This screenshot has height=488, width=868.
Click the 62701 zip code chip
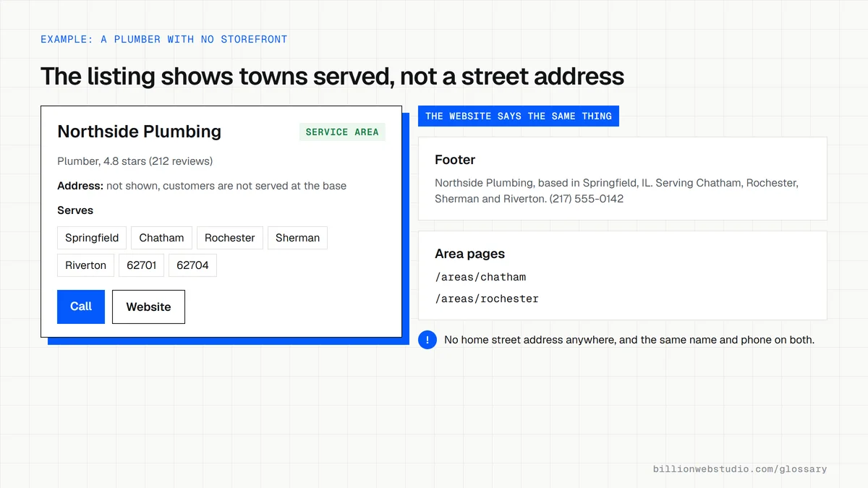pyautogui.click(x=142, y=265)
